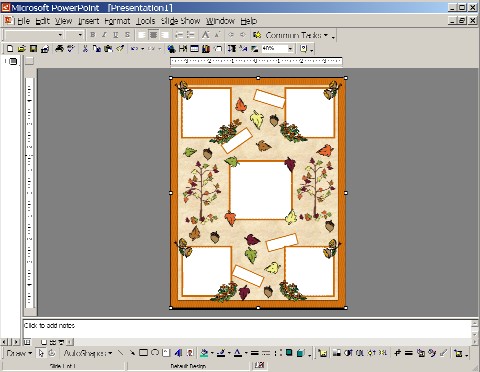Toggle Bold formatting
The width and height of the screenshot is (480, 372).
coord(93,35)
